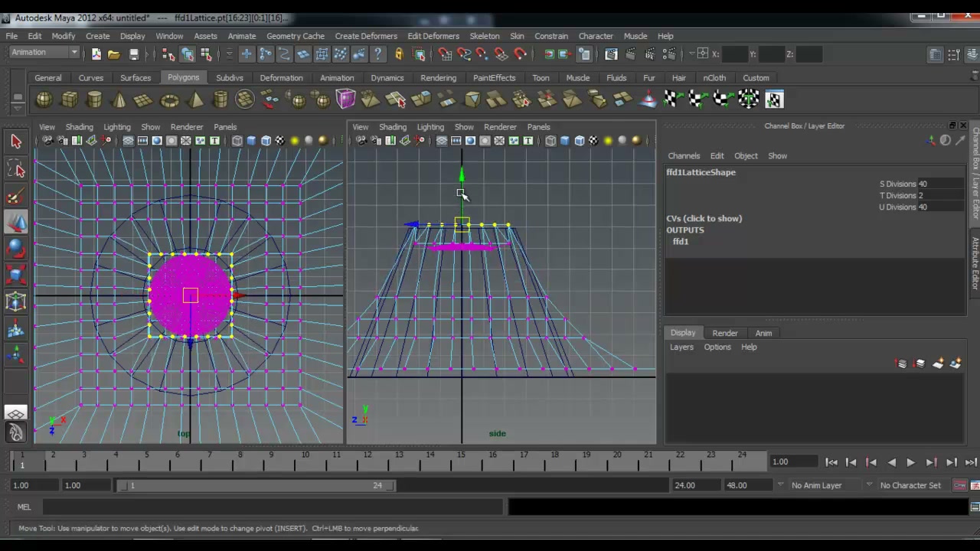980x551 pixels.
Task: Click CVs (click to show) label
Action: pyautogui.click(x=704, y=218)
